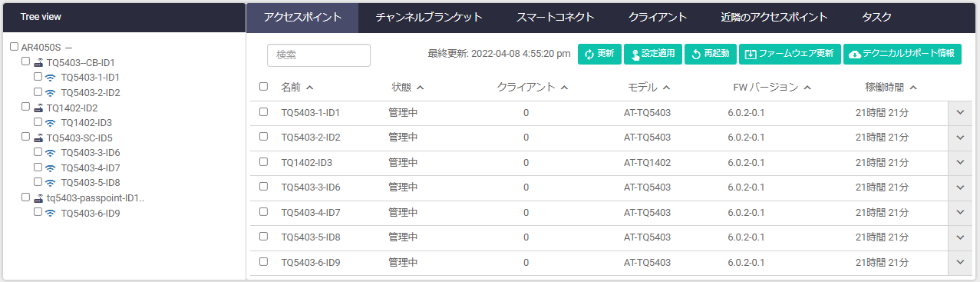Tick the select-all checkbox in table header
This screenshot has height=282, width=980.
[263, 87]
